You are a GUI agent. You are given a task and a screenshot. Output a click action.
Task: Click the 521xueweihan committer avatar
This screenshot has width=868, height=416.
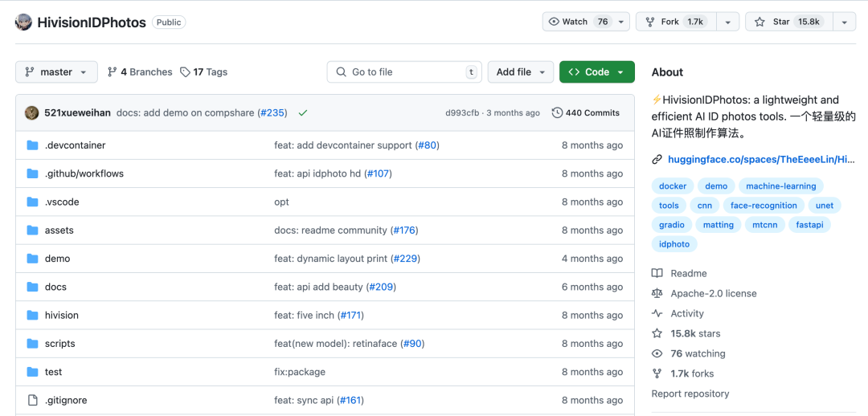(x=31, y=113)
